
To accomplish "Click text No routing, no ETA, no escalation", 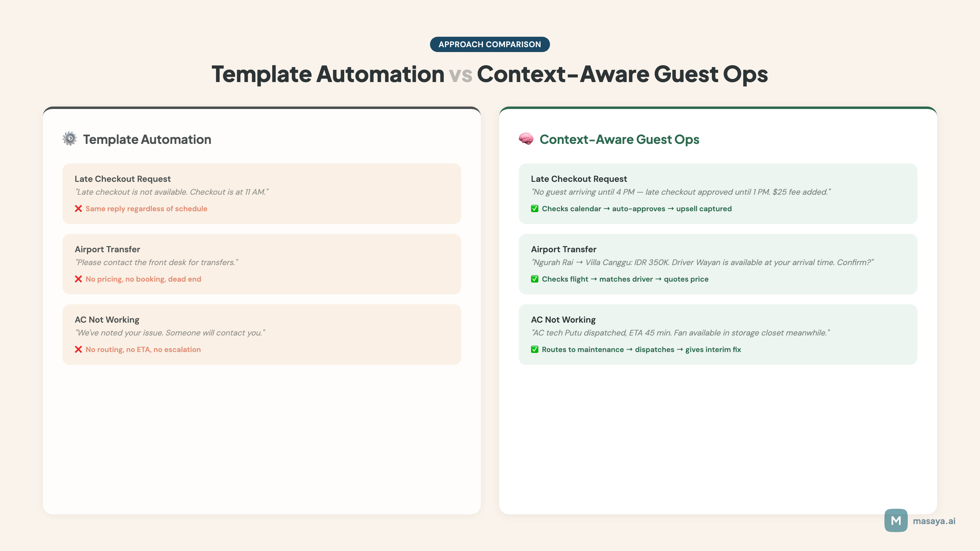I will coord(143,349).
